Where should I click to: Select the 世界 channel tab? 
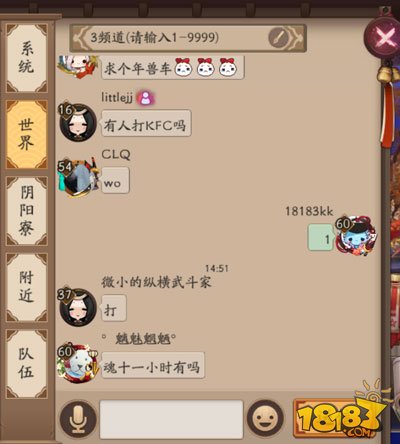click(x=26, y=134)
